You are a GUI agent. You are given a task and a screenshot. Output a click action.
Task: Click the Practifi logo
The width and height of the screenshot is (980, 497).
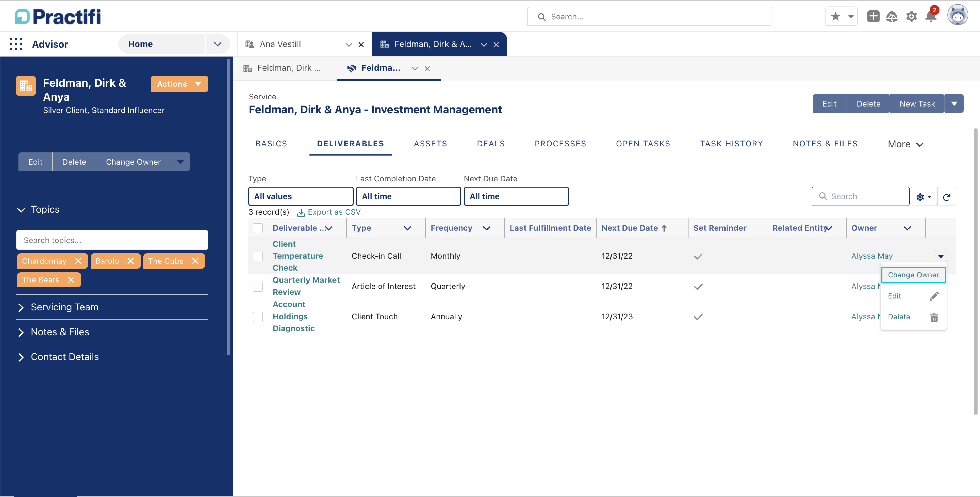click(x=58, y=16)
